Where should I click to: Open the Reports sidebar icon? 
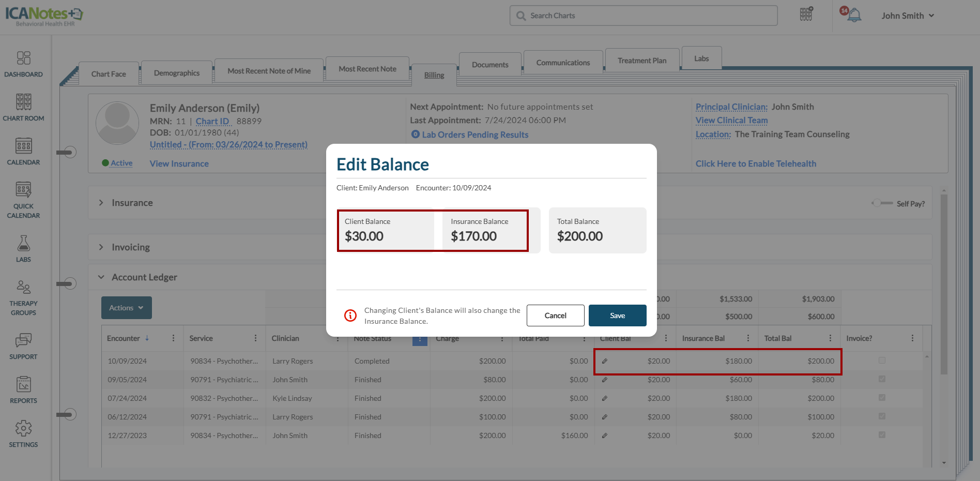[23, 385]
